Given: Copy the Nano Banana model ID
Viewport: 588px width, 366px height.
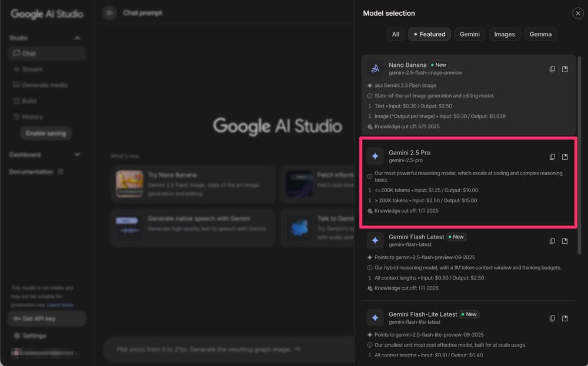Looking at the screenshot, I should [552, 69].
